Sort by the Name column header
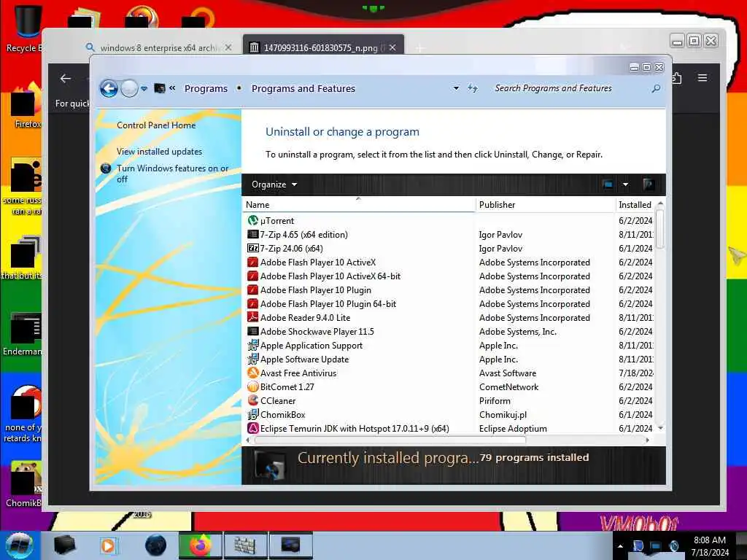747x560 pixels. [x=359, y=205]
